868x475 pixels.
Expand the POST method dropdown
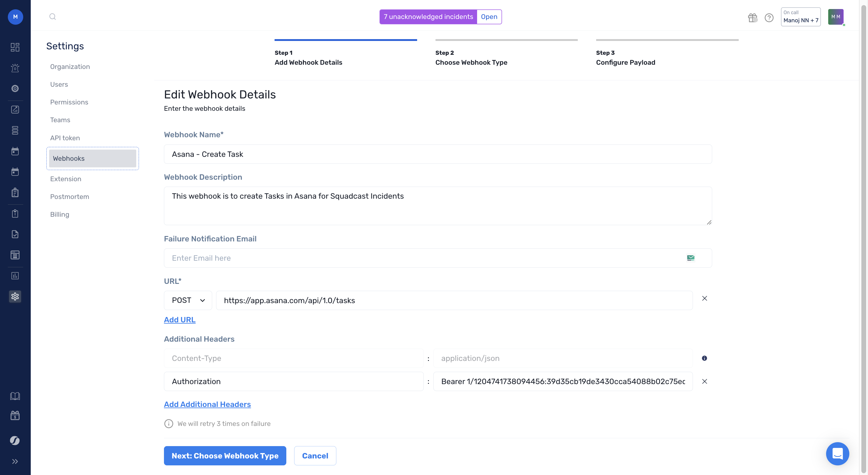(188, 300)
